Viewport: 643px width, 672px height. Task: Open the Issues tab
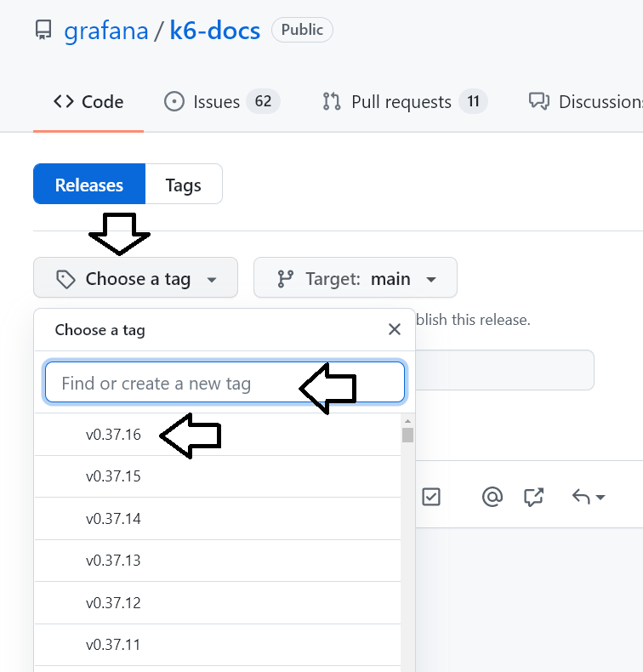point(222,102)
